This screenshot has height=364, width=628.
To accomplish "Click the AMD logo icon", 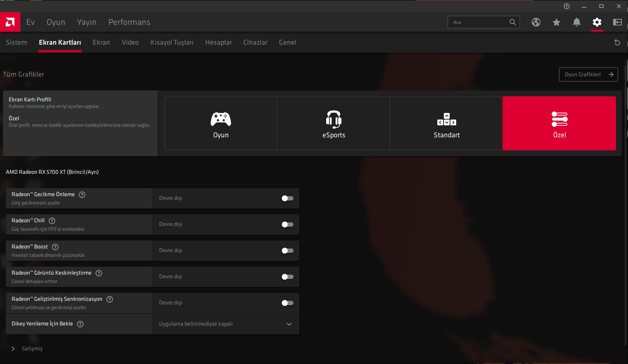I will click(10, 22).
